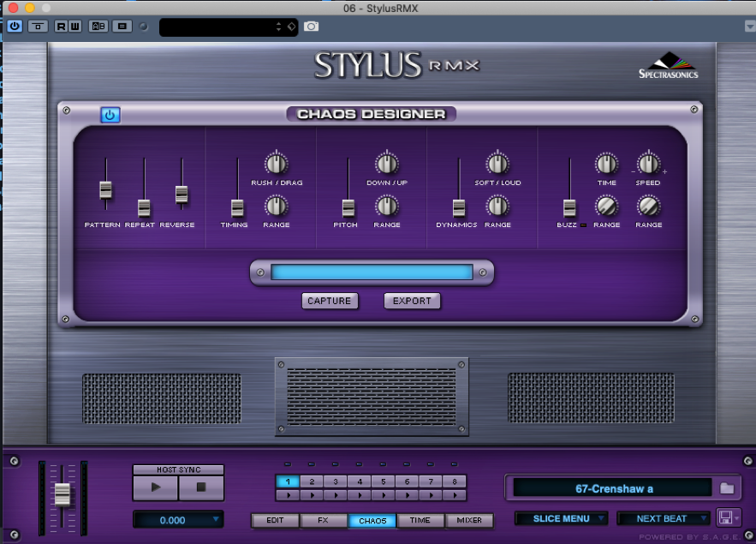Click the Repeat chaos slider

(x=144, y=208)
